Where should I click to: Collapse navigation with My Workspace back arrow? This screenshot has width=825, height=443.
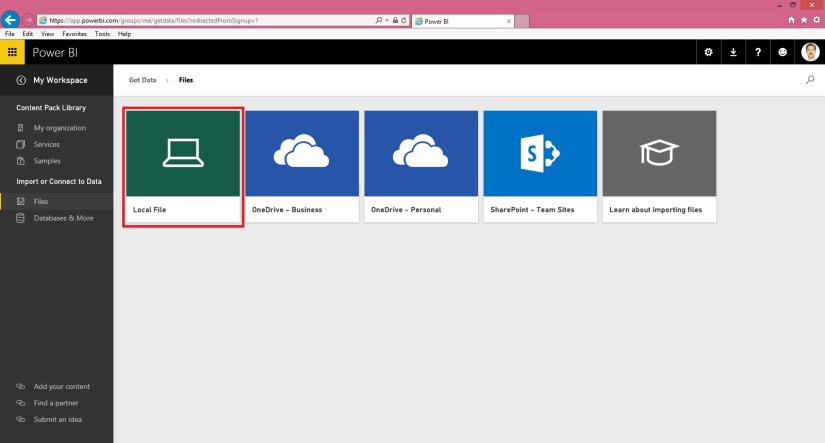(21, 80)
